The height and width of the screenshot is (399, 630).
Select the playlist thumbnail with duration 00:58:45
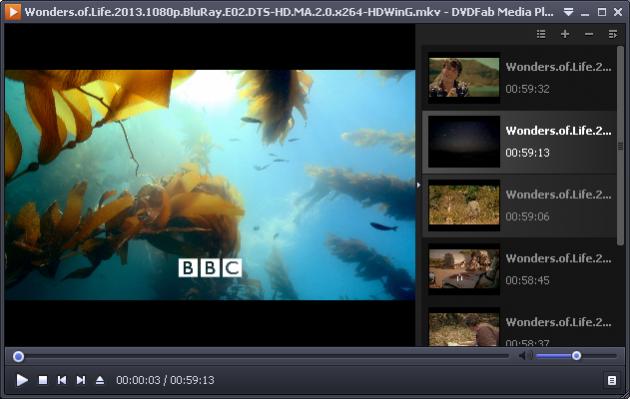click(464, 269)
